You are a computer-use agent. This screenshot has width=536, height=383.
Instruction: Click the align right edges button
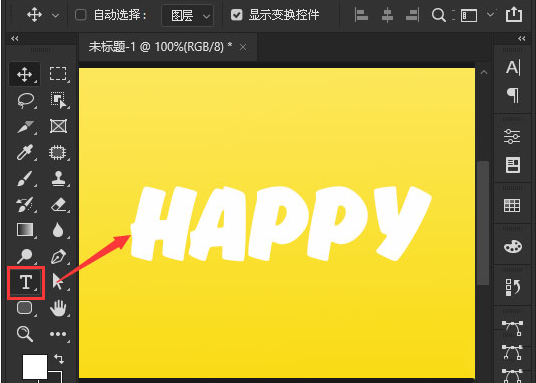[x=412, y=15]
